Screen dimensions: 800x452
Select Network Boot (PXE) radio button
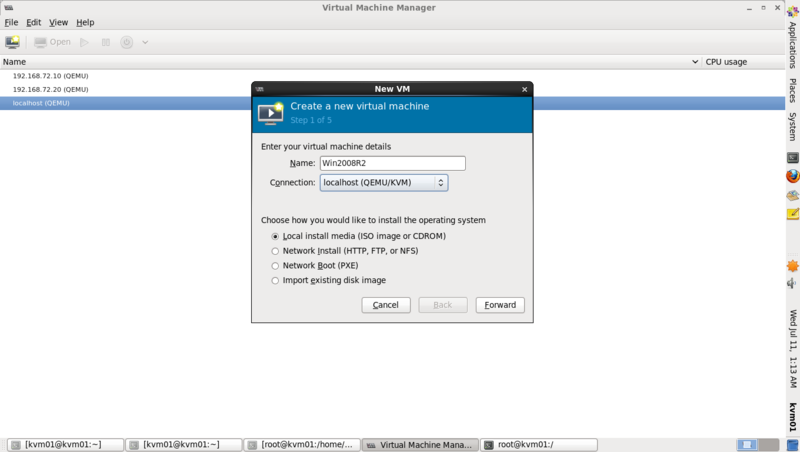[275, 266]
